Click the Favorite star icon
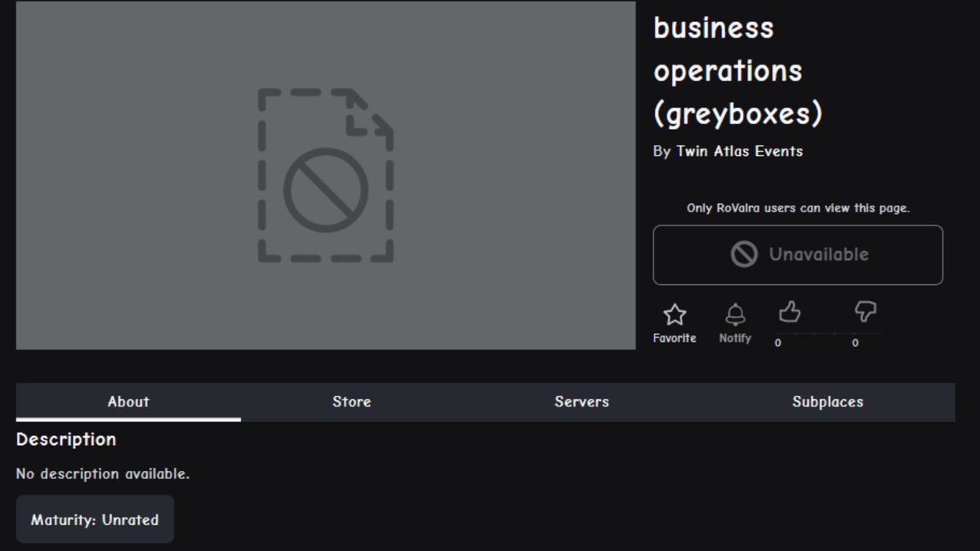980x551 pixels. click(x=675, y=314)
